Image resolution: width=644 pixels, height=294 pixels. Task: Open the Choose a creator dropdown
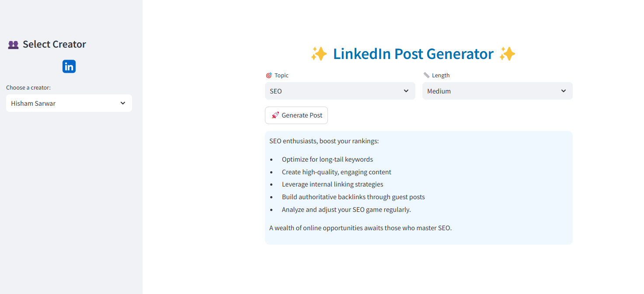69,103
